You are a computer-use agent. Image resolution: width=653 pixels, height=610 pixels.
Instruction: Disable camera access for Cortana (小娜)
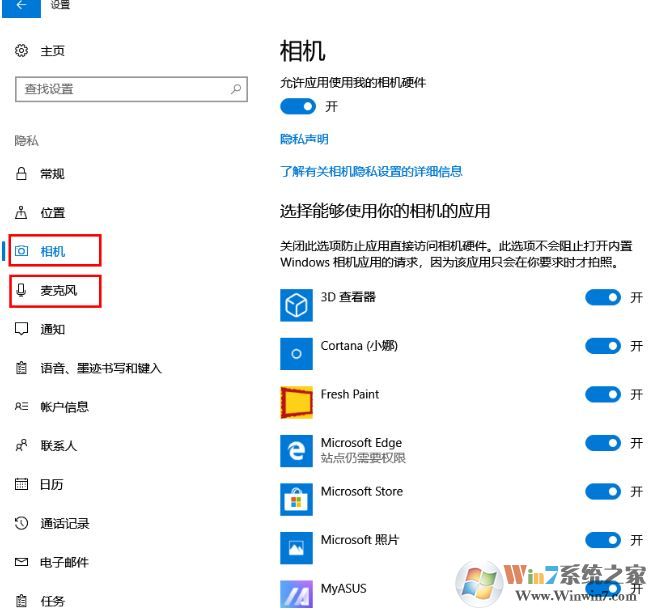click(x=603, y=346)
